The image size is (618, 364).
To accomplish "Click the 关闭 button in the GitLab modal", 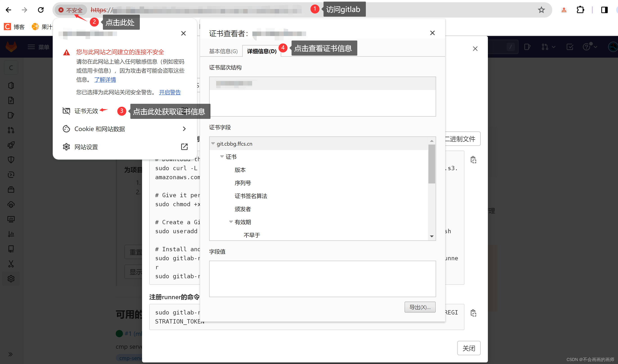I will (x=469, y=348).
